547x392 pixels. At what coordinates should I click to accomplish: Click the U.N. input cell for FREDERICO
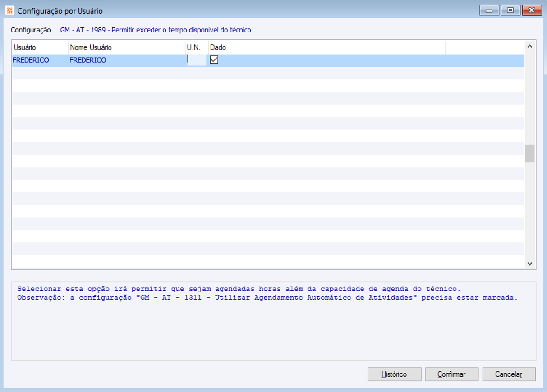[197, 60]
